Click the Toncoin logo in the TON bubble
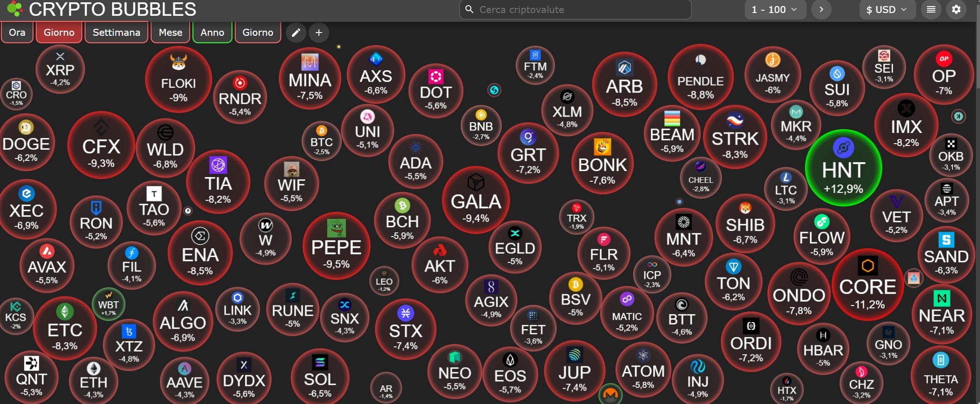Image resolution: width=980 pixels, height=404 pixels. point(734,267)
